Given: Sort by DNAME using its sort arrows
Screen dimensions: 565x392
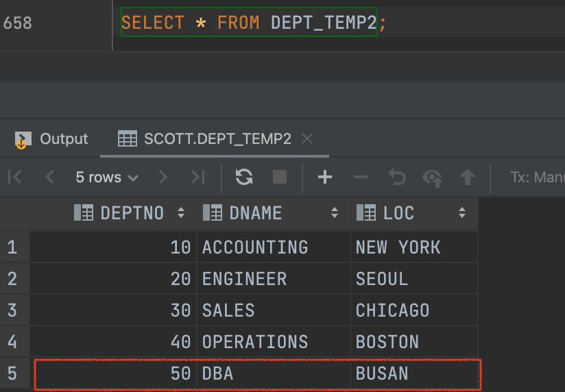Looking at the screenshot, I should 335,212.
